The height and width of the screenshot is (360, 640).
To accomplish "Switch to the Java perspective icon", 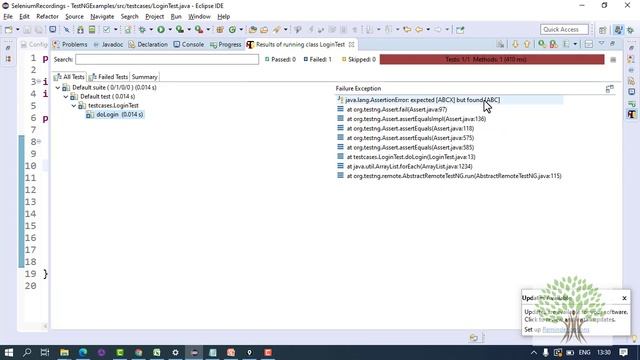I will pos(618,30).
